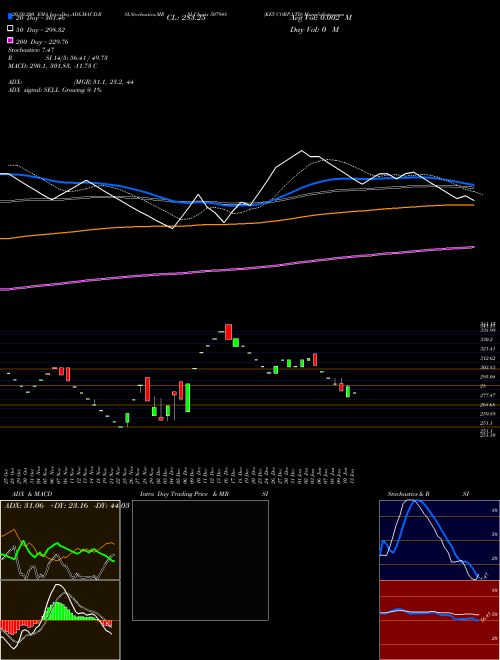The image size is (500, 660).
Task: Click the 'Day Vol: 0 M' label
Action: tap(314, 30)
